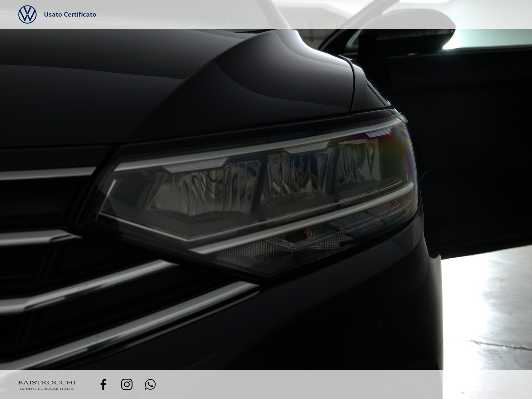The height and width of the screenshot is (399, 532).
Task: Click the front bumper beneath the headlight
Action: coord(332,316)
